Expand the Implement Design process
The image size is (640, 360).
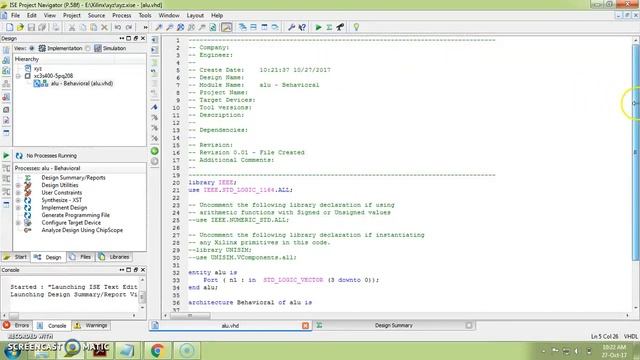(x=18, y=208)
